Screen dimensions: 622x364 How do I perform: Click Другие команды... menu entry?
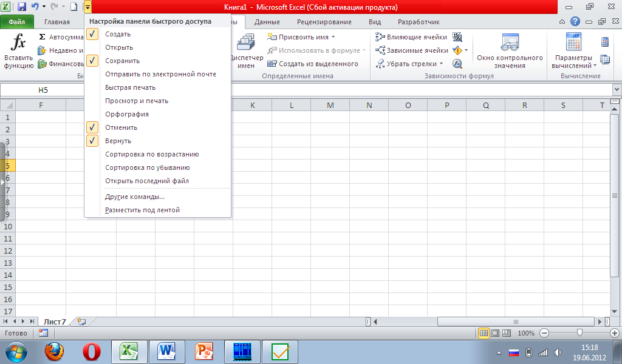(x=157, y=197)
